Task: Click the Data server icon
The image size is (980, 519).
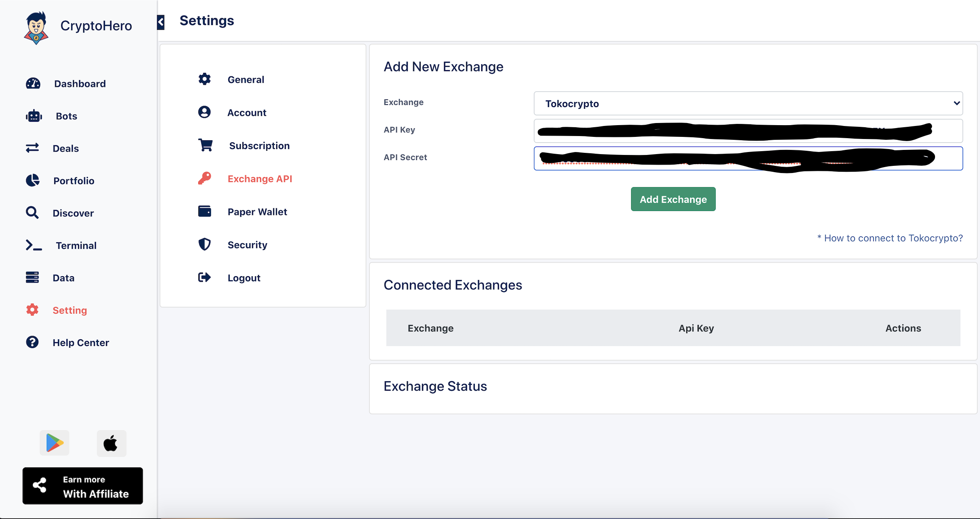Action: (32, 277)
